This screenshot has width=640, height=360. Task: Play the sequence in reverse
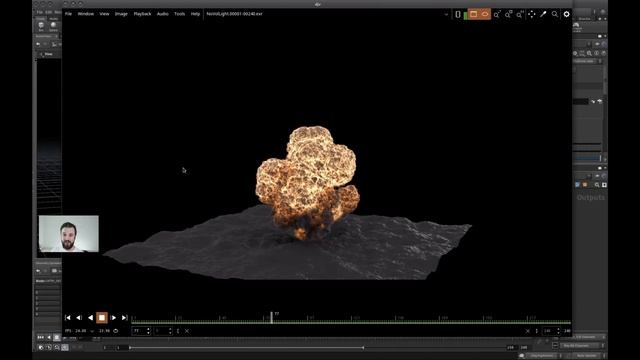point(90,318)
